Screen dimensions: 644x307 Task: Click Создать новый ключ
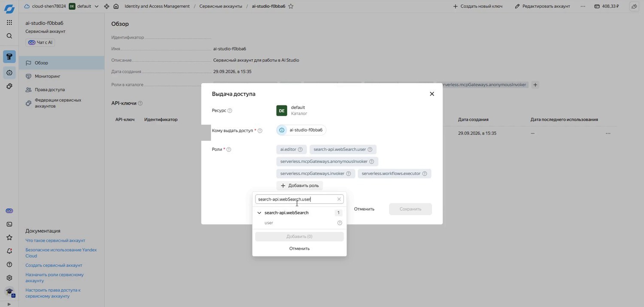[478, 6]
